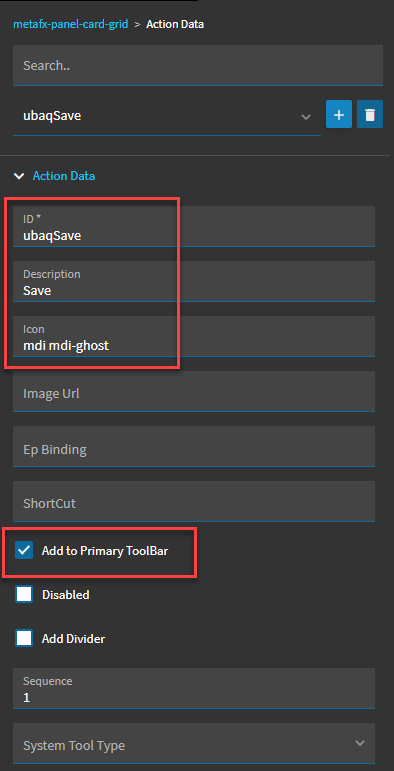Enable the Disabled checkbox

pyautogui.click(x=24, y=594)
